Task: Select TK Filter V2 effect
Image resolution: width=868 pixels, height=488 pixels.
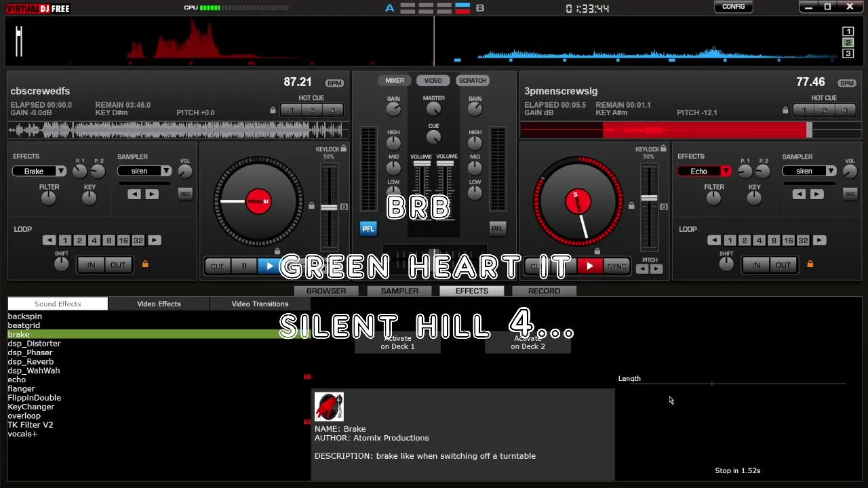Action: coord(31,425)
